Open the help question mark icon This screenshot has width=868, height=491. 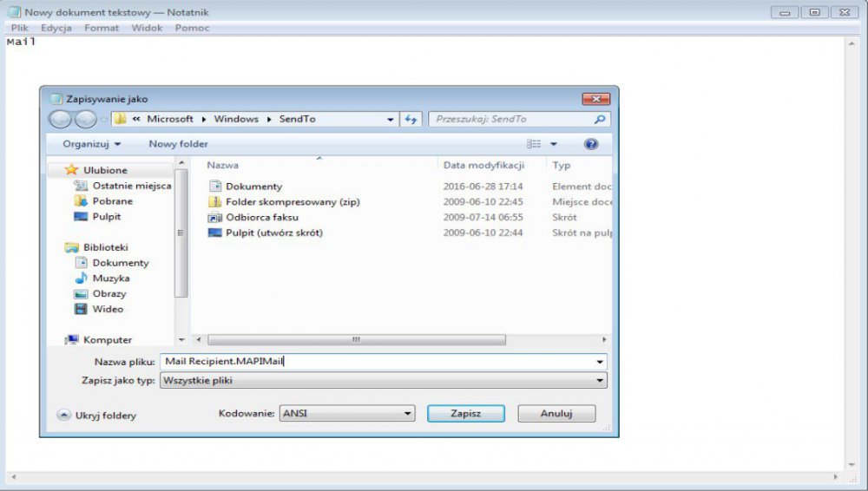coord(591,144)
